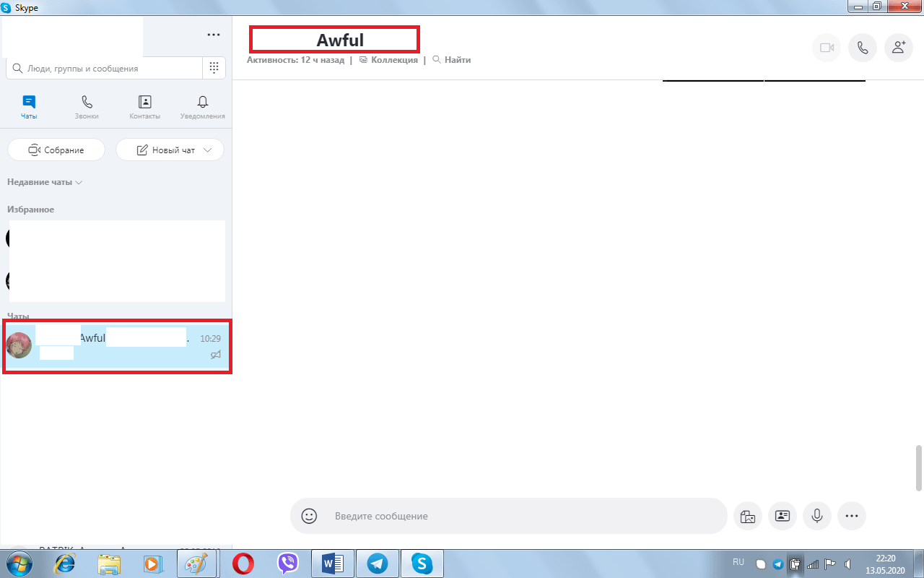
Task: Start a meeting with the Собрание button
Action: (x=56, y=150)
